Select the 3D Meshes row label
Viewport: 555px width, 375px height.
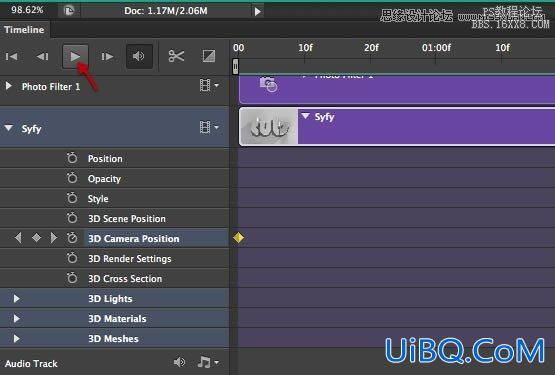point(113,339)
